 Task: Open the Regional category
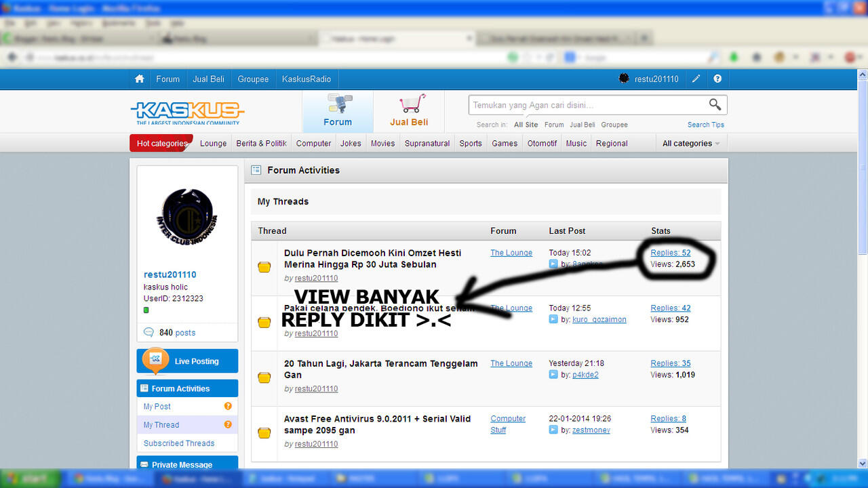[x=612, y=143]
